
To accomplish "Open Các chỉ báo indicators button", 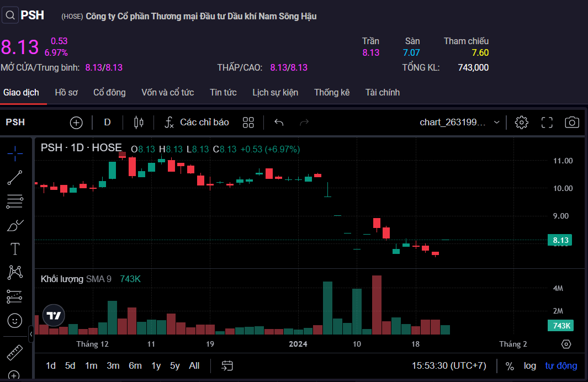I will click(197, 123).
